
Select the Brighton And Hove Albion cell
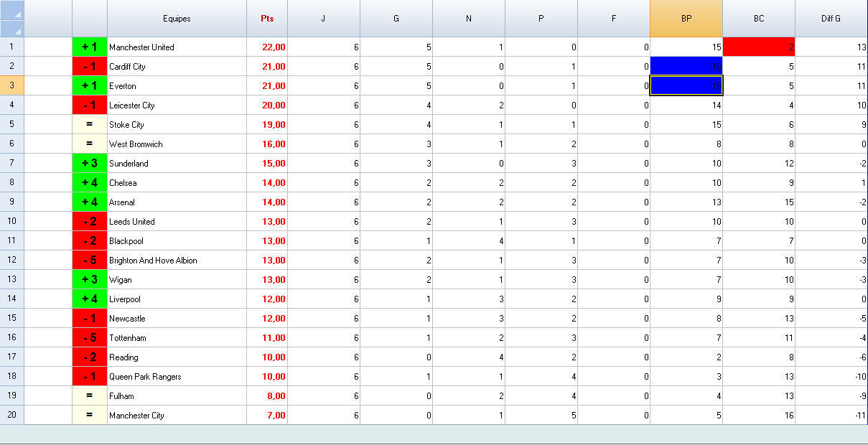coord(177,260)
